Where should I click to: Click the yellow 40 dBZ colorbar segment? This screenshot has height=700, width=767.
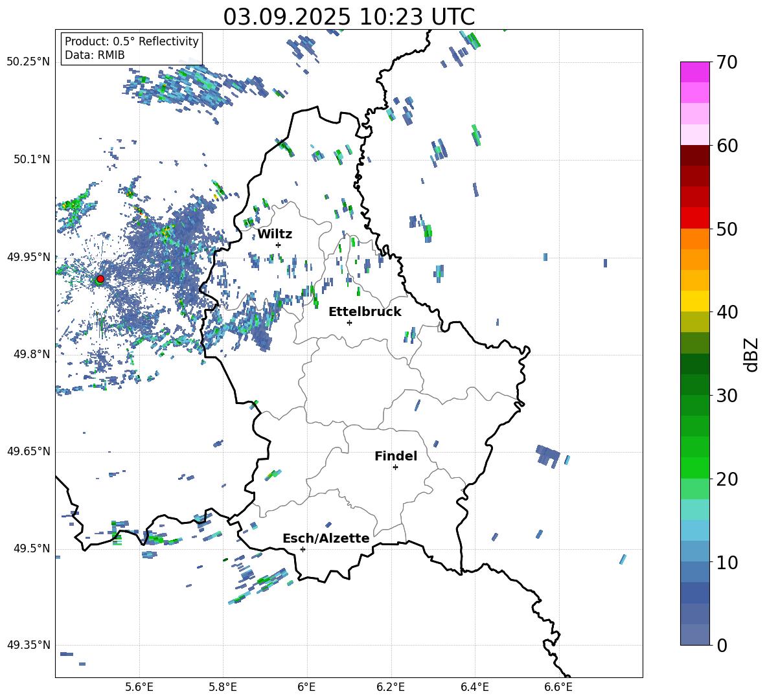(695, 301)
